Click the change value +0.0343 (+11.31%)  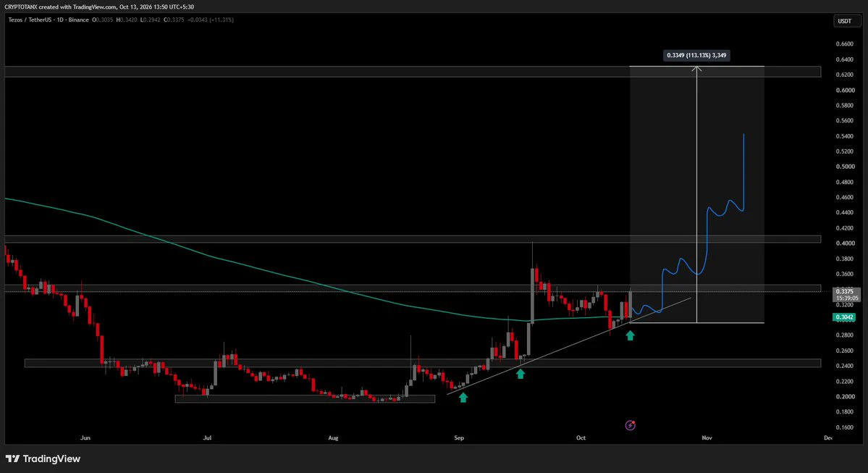pyautogui.click(x=211, y=20)
